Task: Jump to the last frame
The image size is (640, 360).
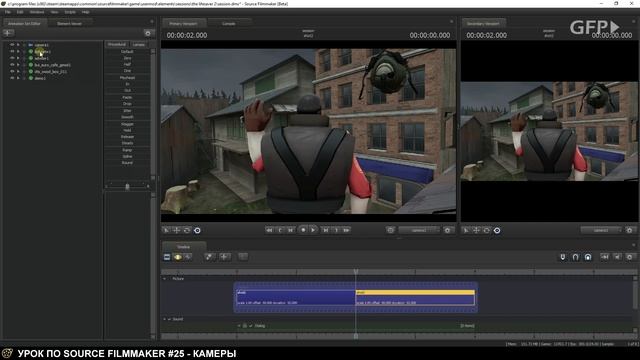Action: [347, 230]
